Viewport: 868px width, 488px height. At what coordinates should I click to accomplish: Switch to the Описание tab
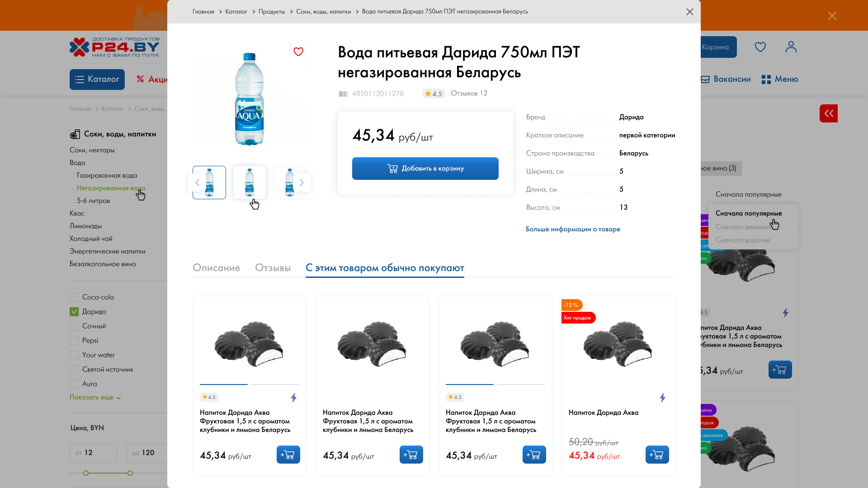click(216, 268)
